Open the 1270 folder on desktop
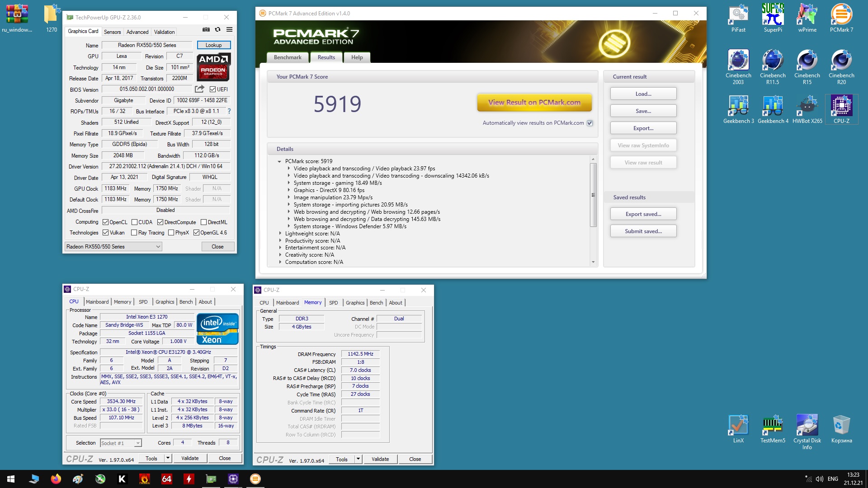The height and width of the screenshot is (488, 868). pos(52,18)
